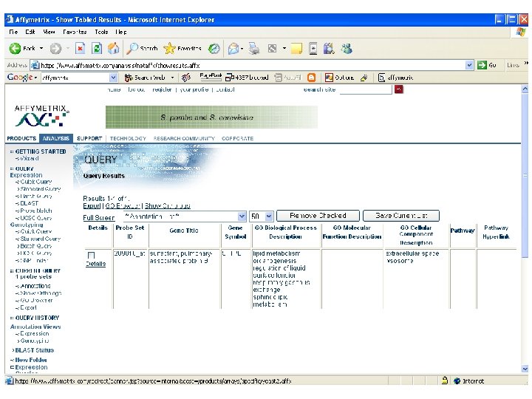Click the register link in header

point(162,89)
